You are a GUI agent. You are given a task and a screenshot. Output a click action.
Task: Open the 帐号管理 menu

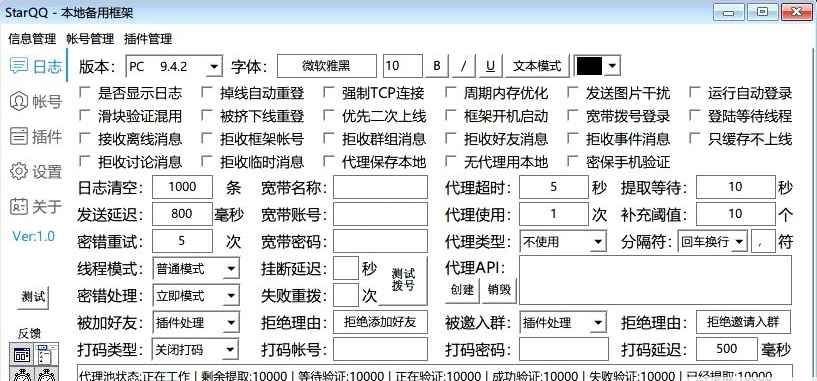90,39
